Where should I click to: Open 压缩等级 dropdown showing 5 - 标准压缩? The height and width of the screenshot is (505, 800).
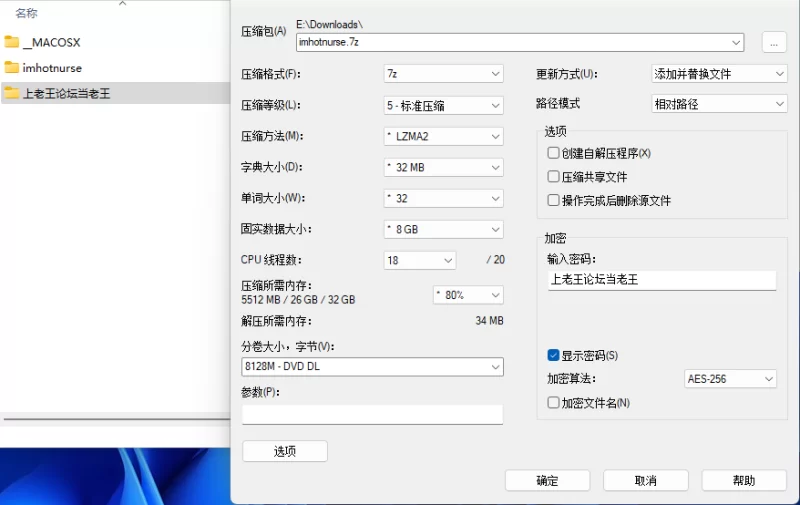(443, 106)
